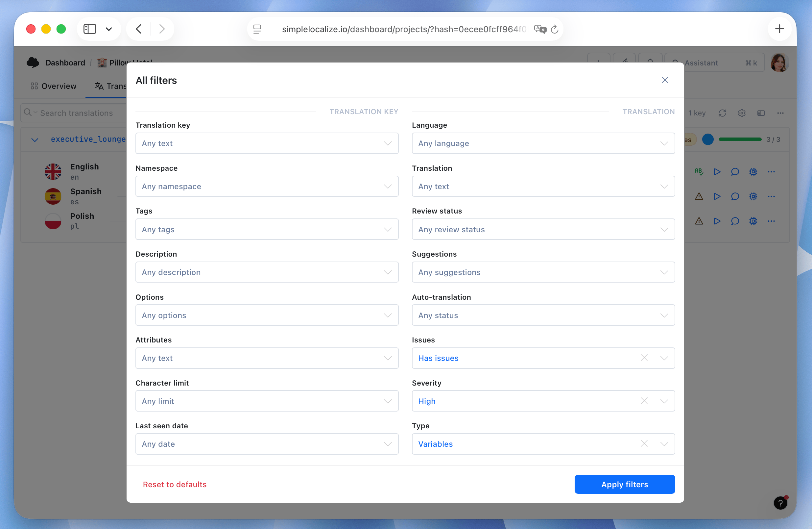Open the Options dropdown
812x529 pixels.
click(x=267, y=315)
